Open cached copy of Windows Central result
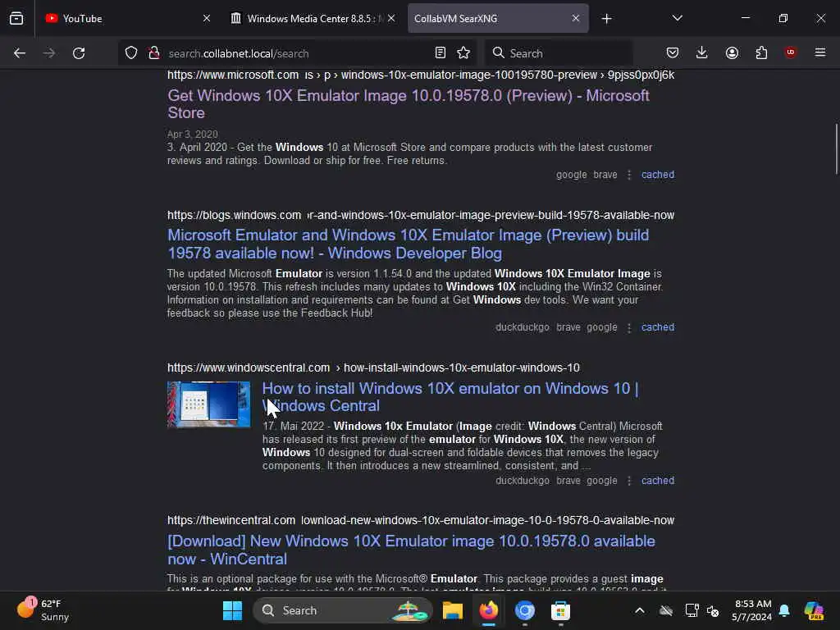Viewport: 840px width, 630px height. tap(658, 481)
